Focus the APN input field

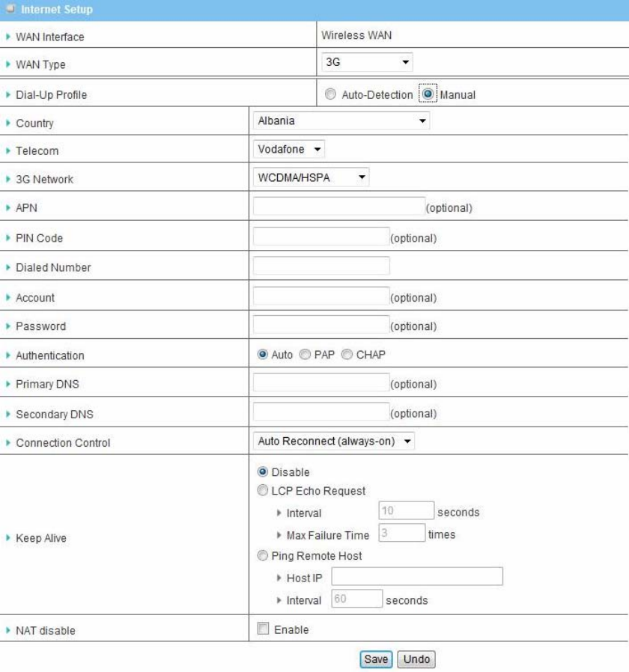(x=338, y=207)
